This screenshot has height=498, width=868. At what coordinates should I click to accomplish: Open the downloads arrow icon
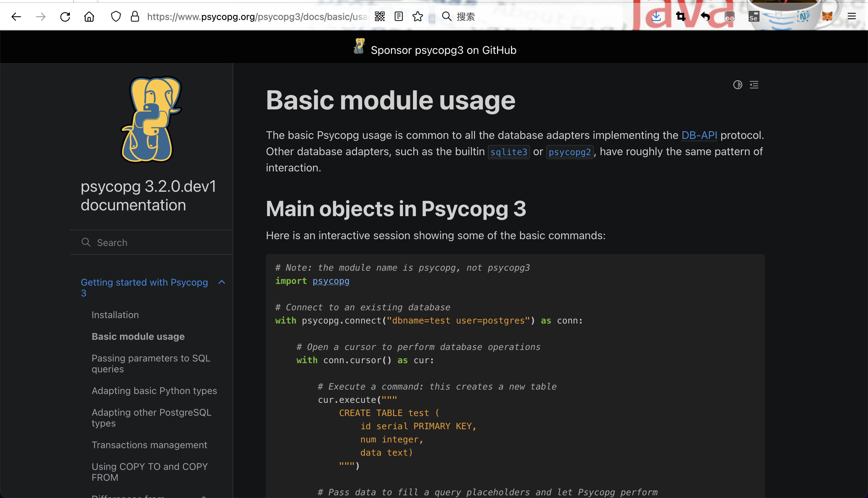coord(656,16)
